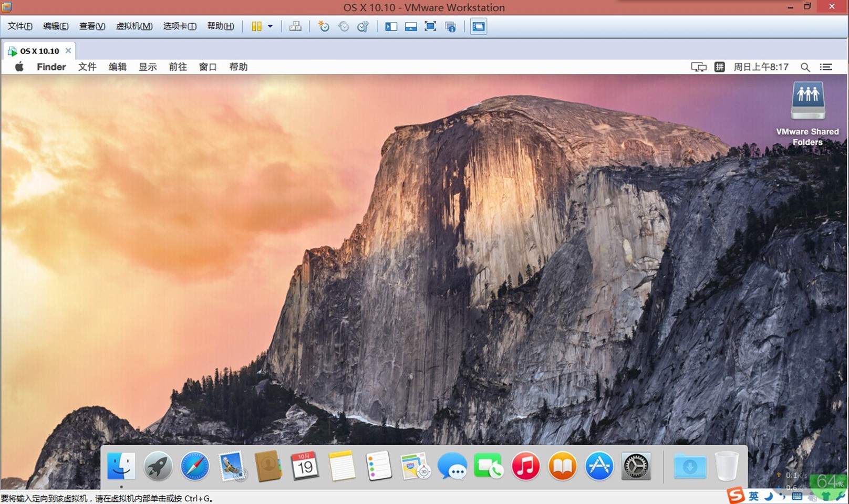The image size is (849, 504).
Task: Open the Mac 文件 menu
Action: 87,67
